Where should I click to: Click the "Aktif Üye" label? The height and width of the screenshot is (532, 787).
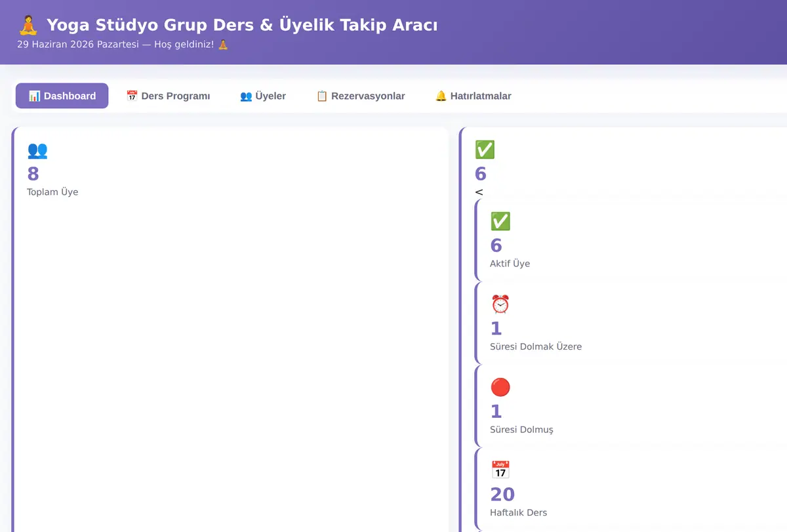[510, 264]
